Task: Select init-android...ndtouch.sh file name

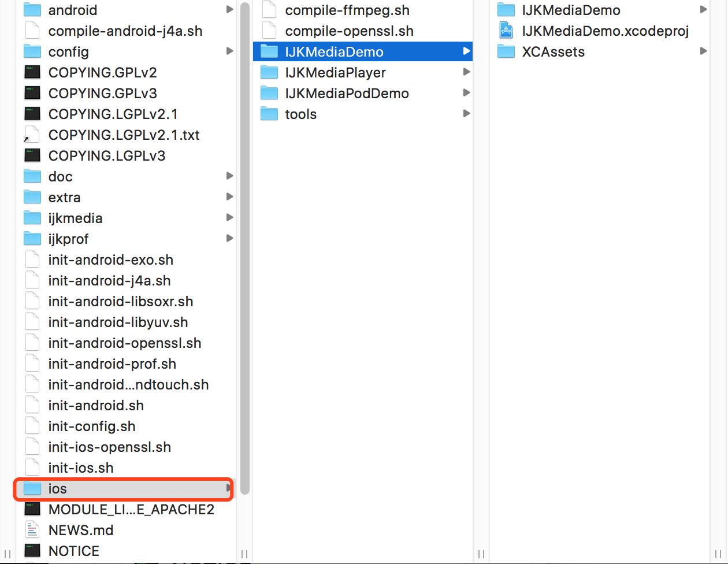Action: tap(129, 385)
